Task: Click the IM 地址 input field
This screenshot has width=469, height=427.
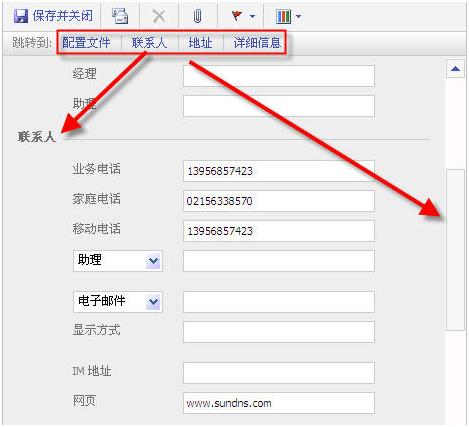Action: (279, 373)
